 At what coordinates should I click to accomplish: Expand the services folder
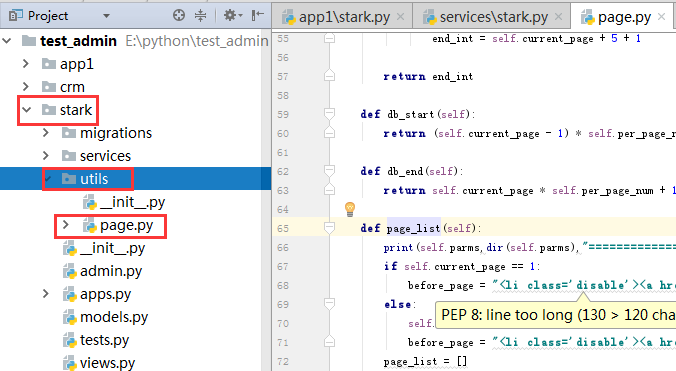tap(46, 156)
